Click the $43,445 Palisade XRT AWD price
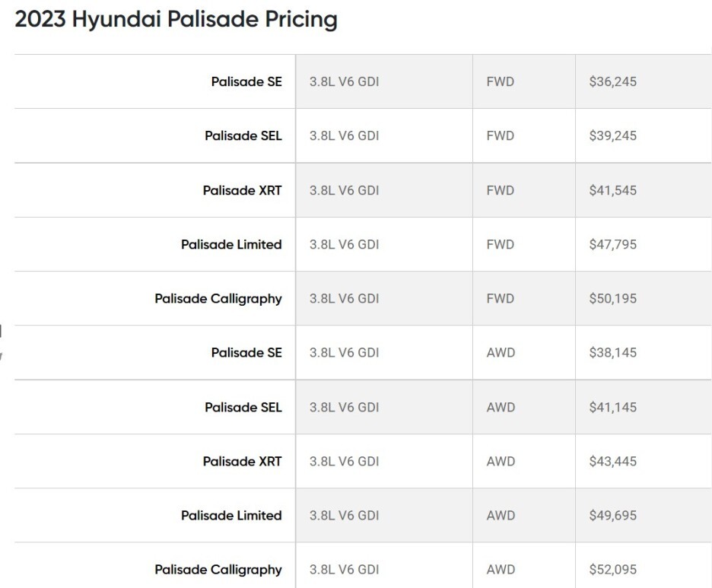The image size is (712, 588). coord(612,461)
